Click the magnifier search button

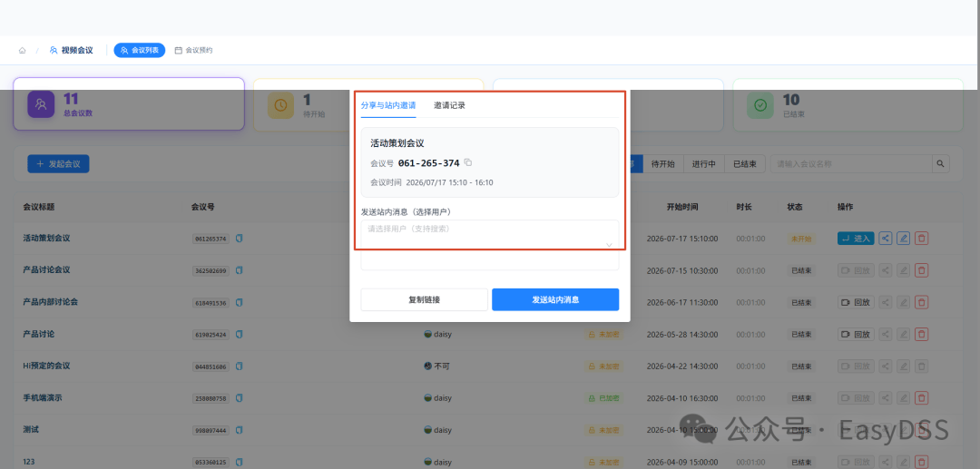pyautogui.click(x=941, y=164)
